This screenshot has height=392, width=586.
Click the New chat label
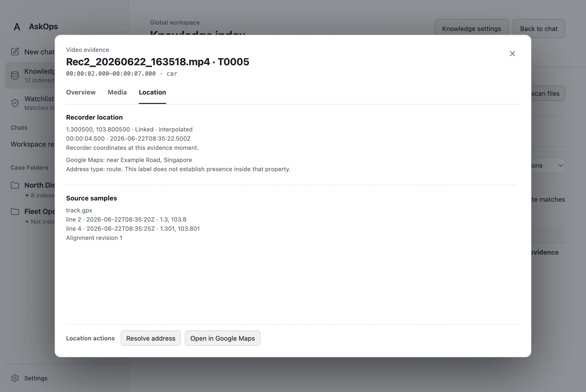[39, 52]
